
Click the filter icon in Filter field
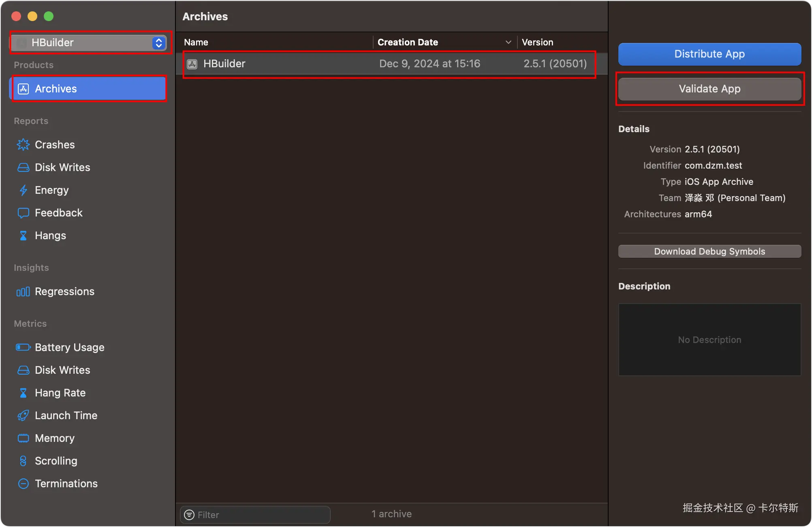pos(189,515)
